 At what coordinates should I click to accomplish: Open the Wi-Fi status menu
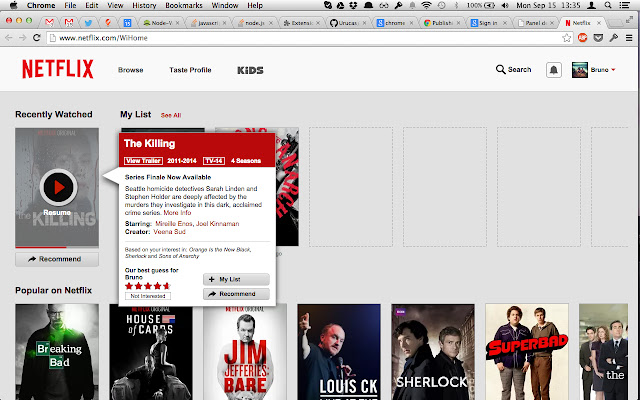[426, 5]
